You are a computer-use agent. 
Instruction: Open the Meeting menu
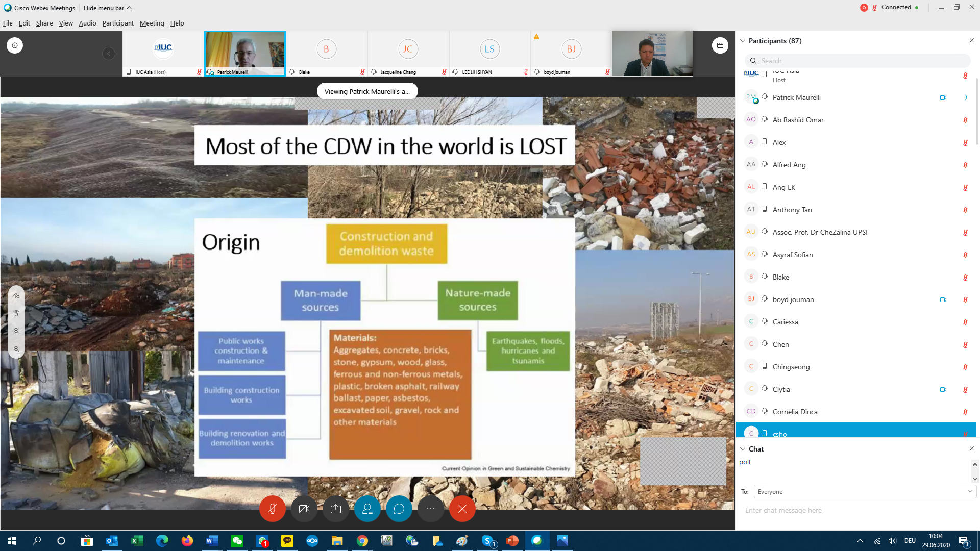click(x=152, y=23)
